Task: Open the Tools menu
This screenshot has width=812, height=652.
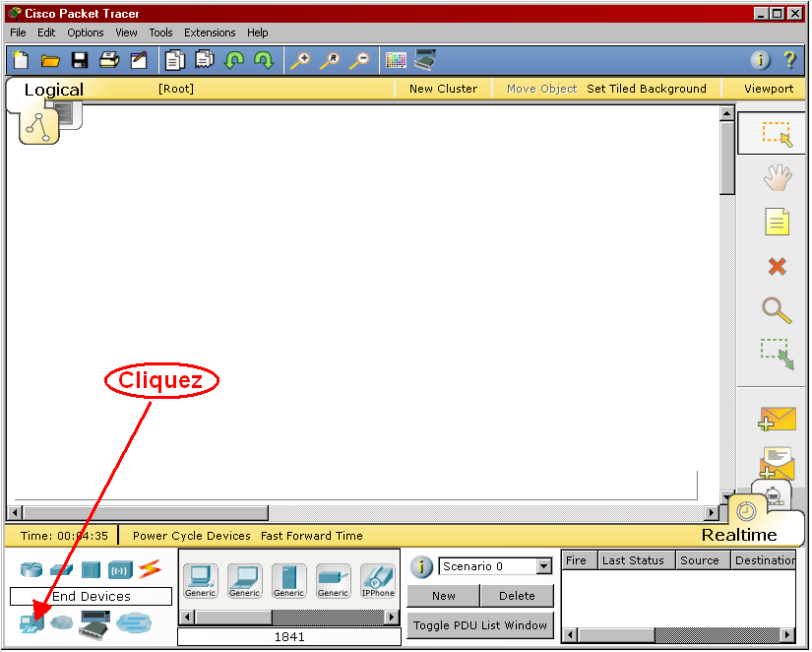Action: point(161,33)
